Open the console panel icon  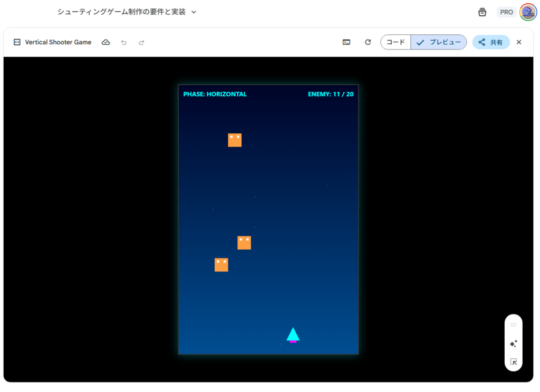[346, 42]
